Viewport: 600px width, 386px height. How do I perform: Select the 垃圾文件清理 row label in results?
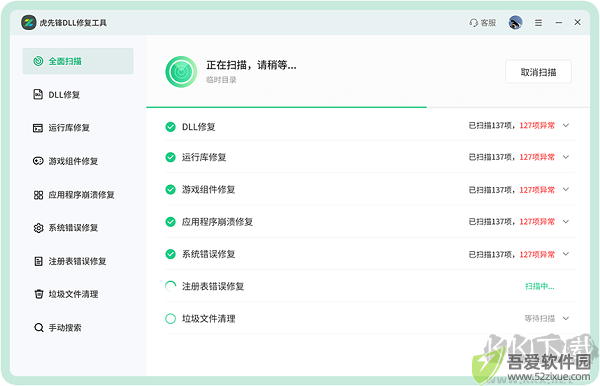pyautogui.click(x=209, y=318)
